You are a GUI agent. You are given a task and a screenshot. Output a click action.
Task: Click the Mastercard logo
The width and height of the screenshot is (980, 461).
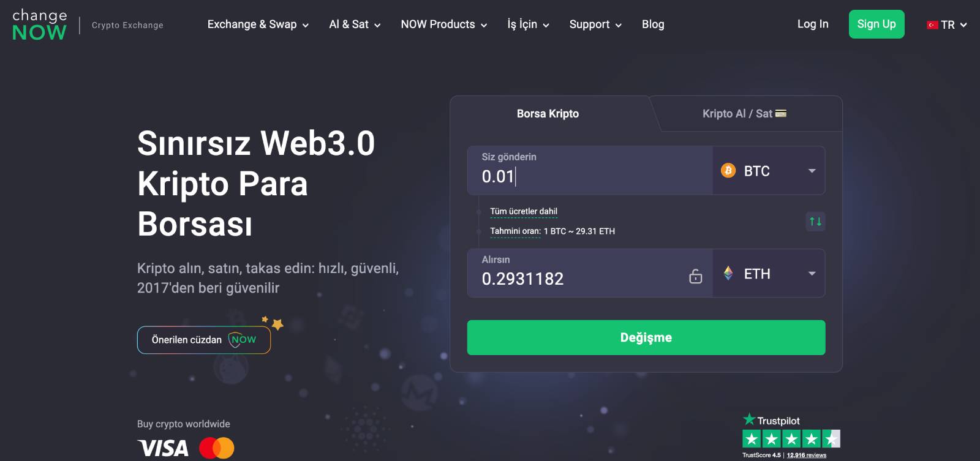point(217,448)
